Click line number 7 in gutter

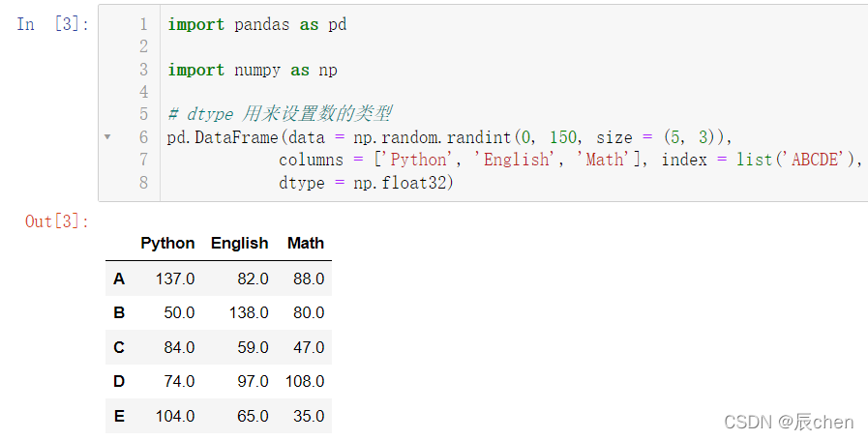143,160
